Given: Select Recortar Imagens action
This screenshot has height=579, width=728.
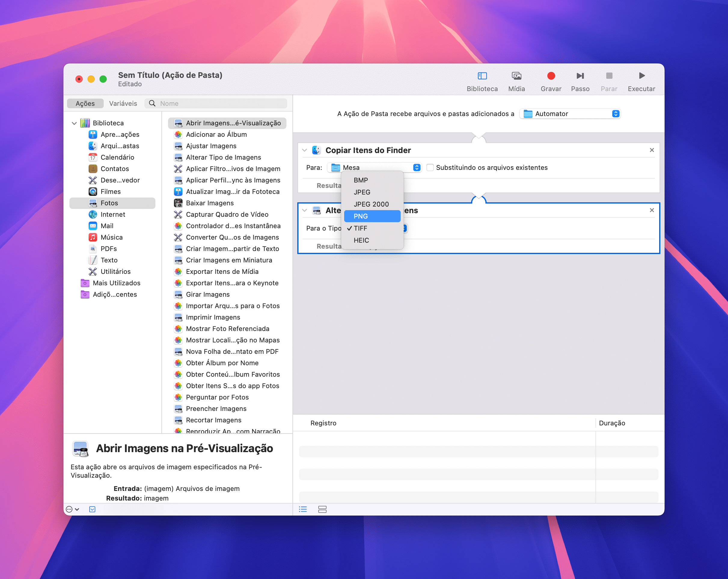Looking at the screenshot, I should (227, 420).
